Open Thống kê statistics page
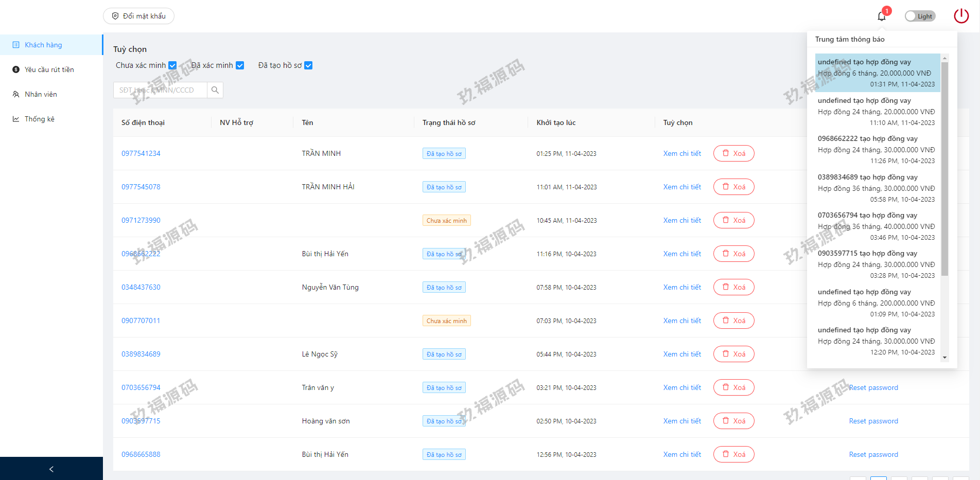Image resolution: width=980 pixels, height=480 pixels. coord(39,119)
